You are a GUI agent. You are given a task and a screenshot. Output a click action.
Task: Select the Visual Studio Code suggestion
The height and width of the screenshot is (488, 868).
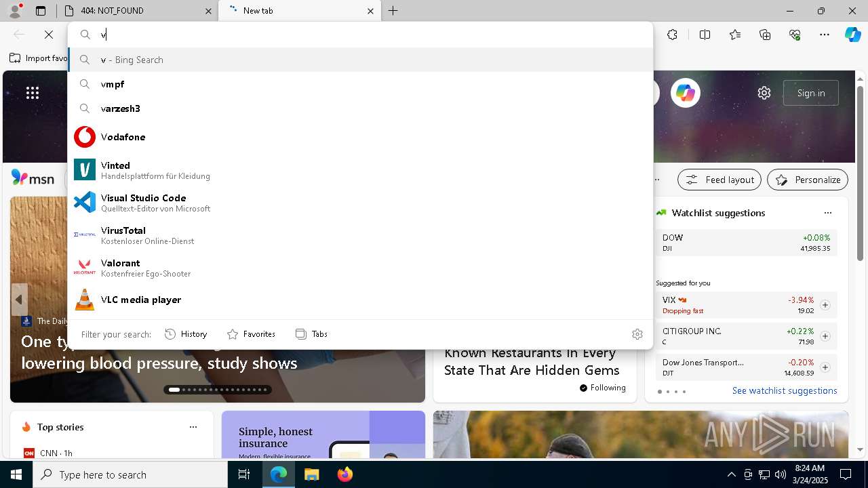click(x=360, y=202)
